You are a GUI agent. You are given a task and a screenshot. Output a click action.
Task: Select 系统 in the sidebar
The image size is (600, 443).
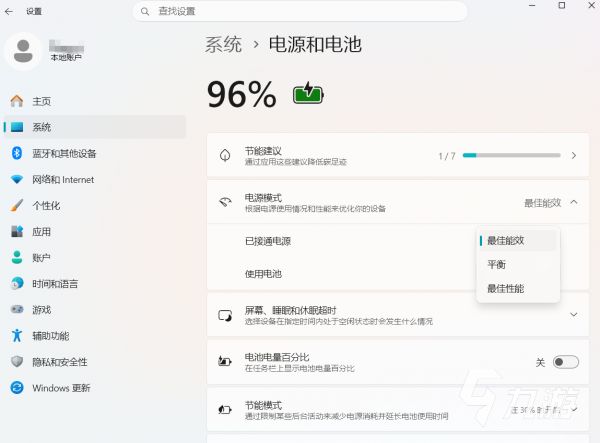(95, 127)
